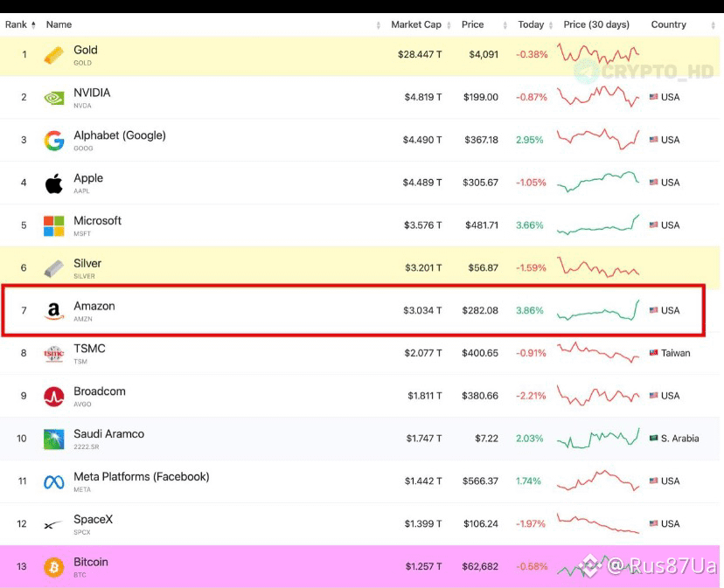Click the Meta infinity logo
The image size is (724, 588).
point(53,482)
